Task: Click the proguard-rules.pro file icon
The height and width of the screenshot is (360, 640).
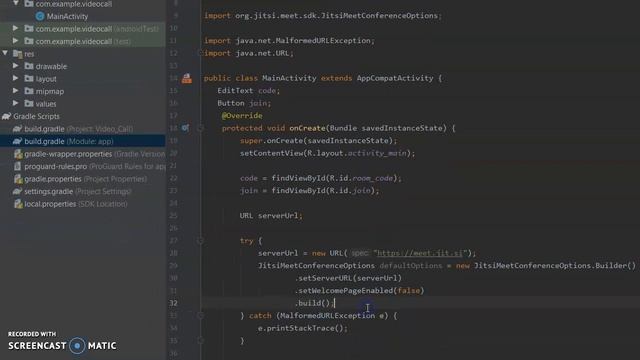Action: [x=18, y=167]
